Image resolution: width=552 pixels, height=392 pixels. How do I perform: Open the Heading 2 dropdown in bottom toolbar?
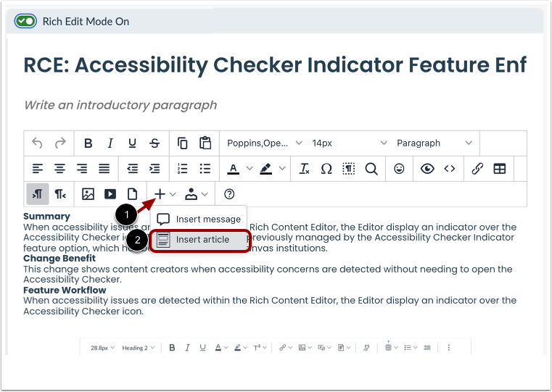click(139, 348)
